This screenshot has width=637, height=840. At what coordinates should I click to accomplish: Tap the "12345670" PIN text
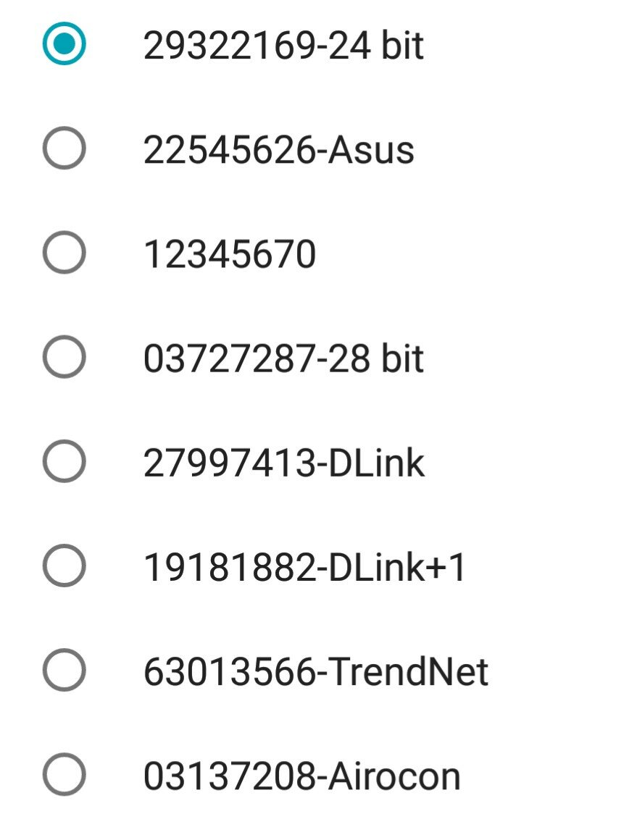[230, 255]
